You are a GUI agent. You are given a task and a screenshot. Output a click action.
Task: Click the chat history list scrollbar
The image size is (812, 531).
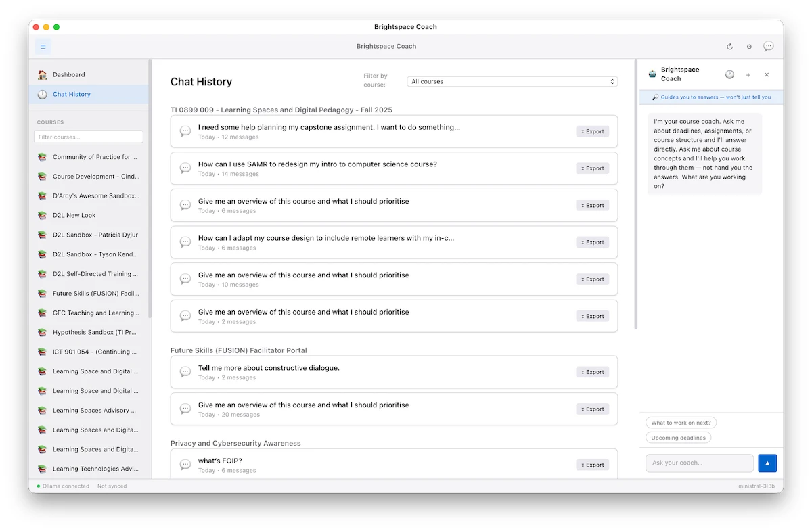point(635,203)
